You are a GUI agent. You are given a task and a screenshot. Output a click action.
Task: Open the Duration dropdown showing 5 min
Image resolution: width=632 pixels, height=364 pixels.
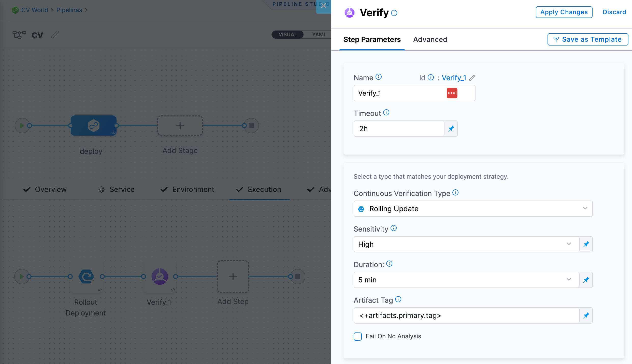466,280
